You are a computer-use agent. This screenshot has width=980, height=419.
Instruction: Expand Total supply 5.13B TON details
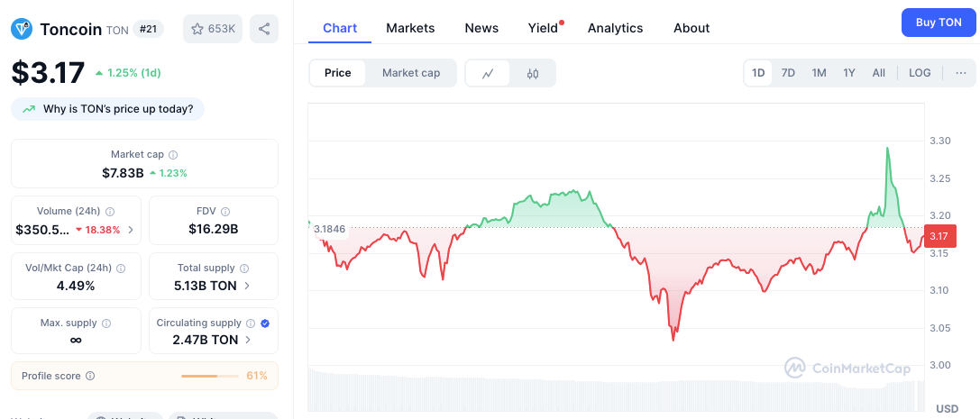(248, 286)
